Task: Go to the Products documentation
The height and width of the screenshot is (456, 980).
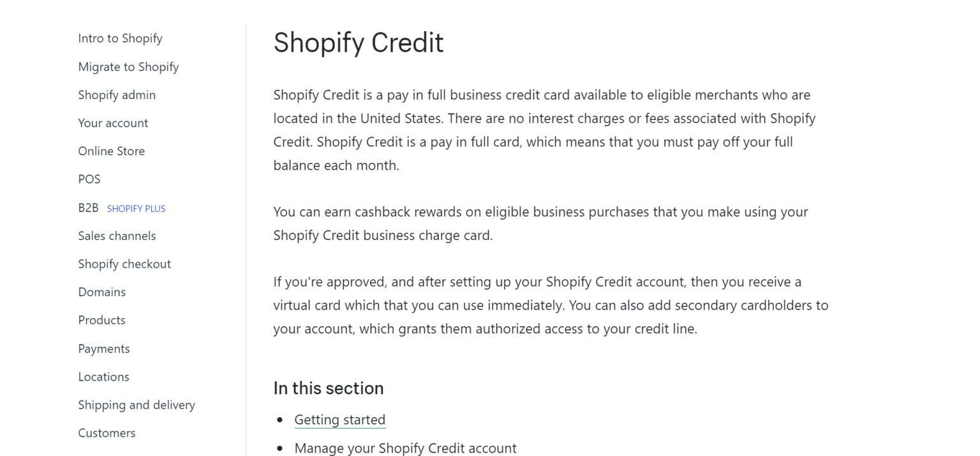Action: [x=101, y=320]
